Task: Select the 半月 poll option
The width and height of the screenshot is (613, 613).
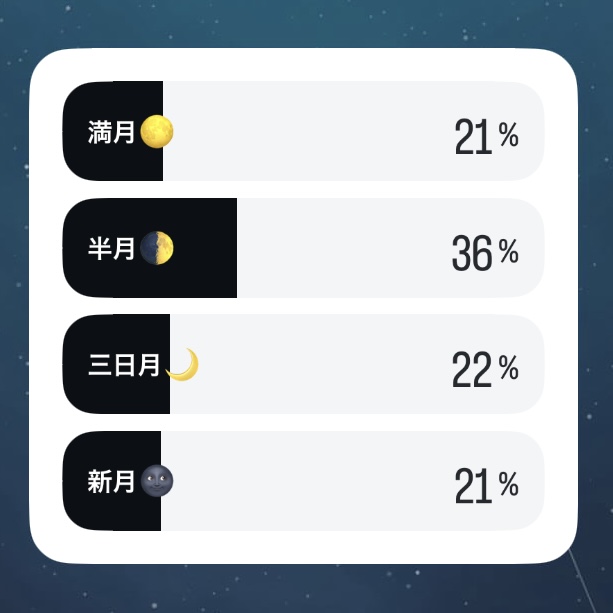Action: coord(303,248)
